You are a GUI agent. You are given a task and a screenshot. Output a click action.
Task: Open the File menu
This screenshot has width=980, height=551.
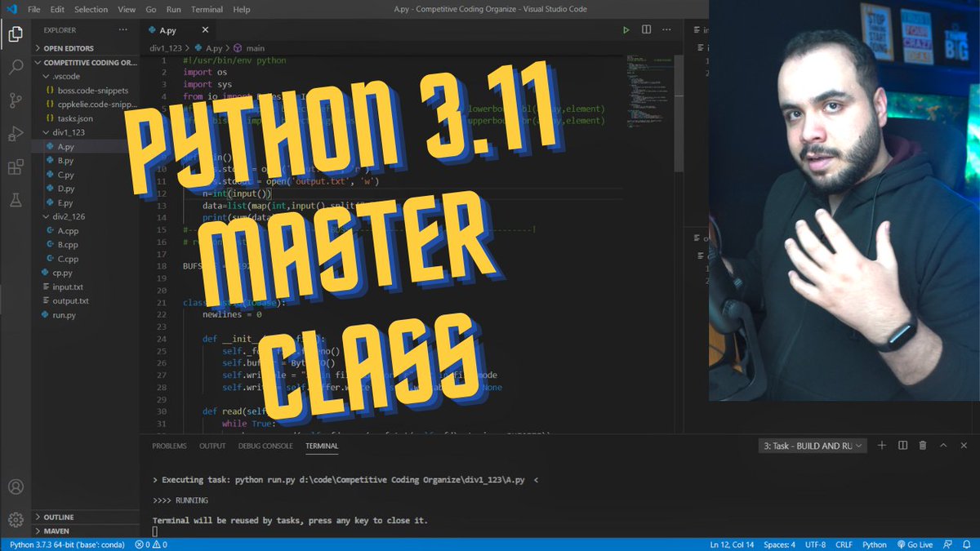pos(33,9)
